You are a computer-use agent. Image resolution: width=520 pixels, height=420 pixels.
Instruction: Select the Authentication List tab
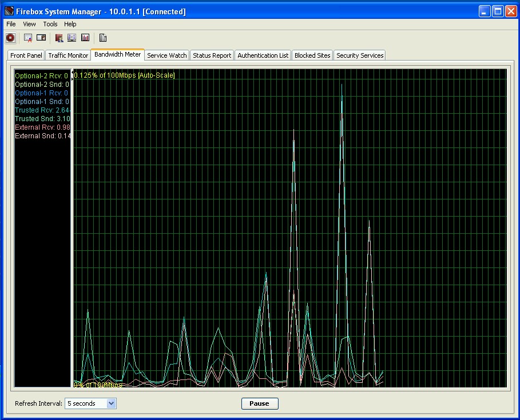[x=263, y=55]
